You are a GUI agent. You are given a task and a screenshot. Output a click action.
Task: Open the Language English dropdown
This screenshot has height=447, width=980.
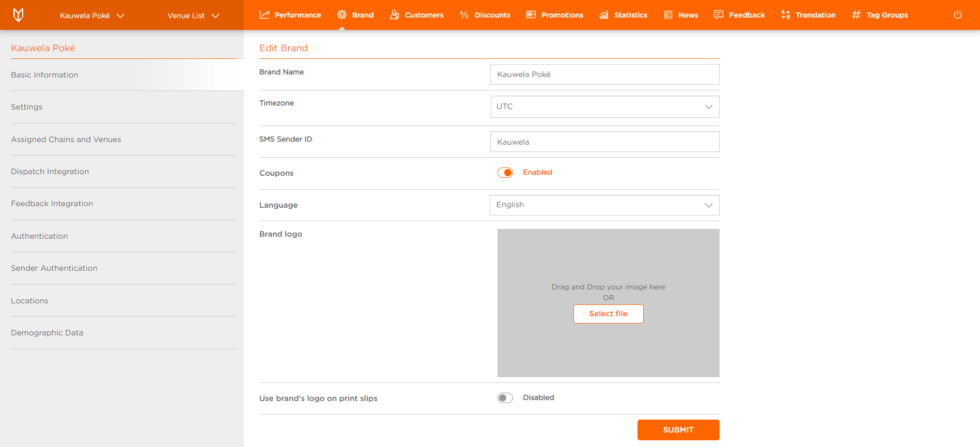click(x=605, y=205)
